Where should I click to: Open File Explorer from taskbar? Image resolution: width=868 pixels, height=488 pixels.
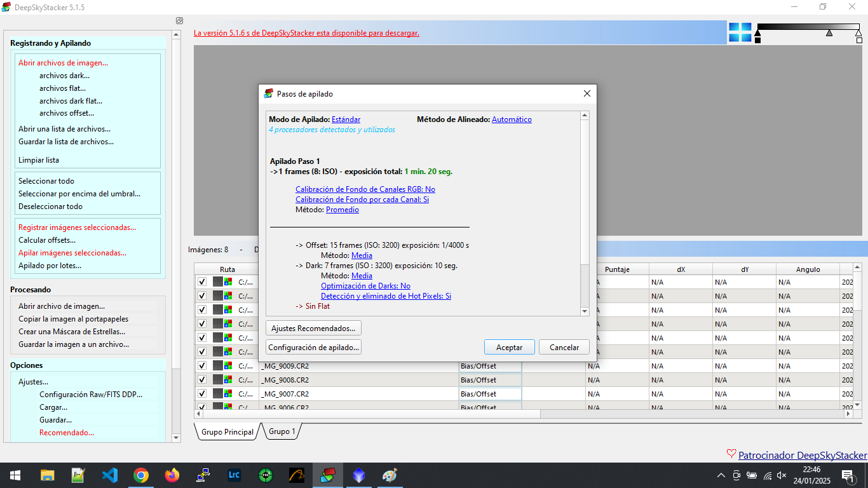[47, 475]
